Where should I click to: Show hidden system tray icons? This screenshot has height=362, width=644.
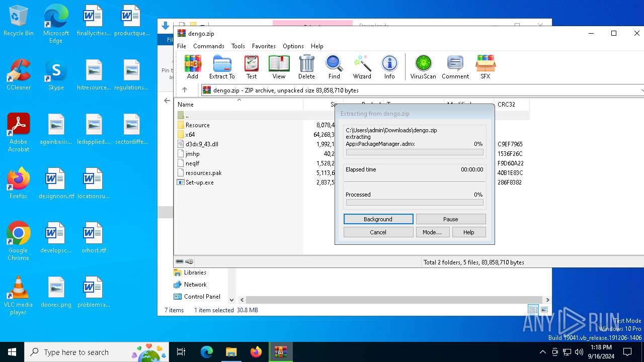542,352
